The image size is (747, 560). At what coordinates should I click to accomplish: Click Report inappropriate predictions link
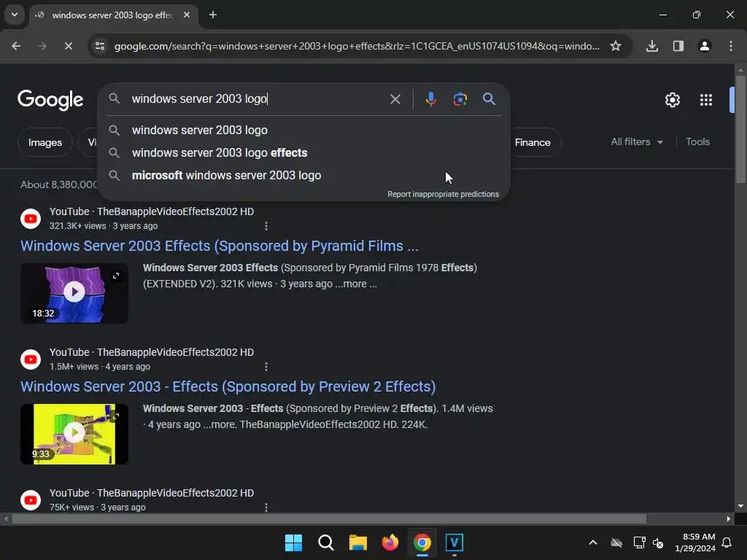pyautogui.click(x=443, y=194)
